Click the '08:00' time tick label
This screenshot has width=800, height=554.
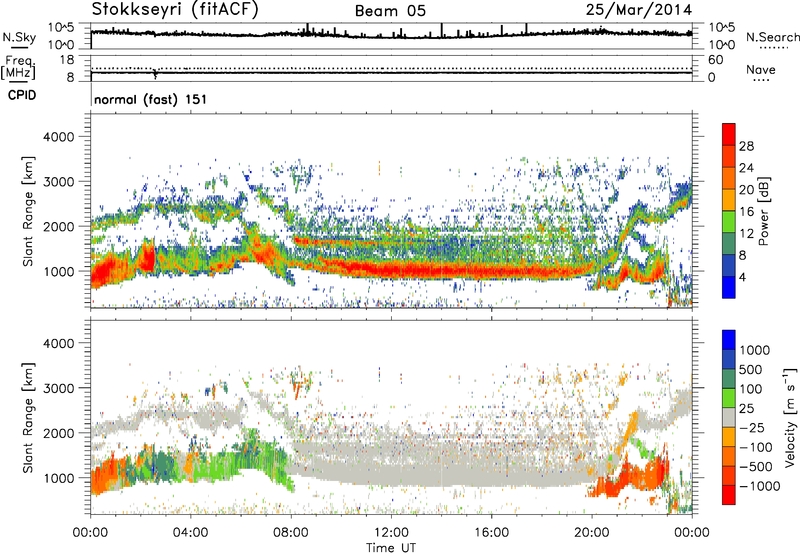point(291,533)
